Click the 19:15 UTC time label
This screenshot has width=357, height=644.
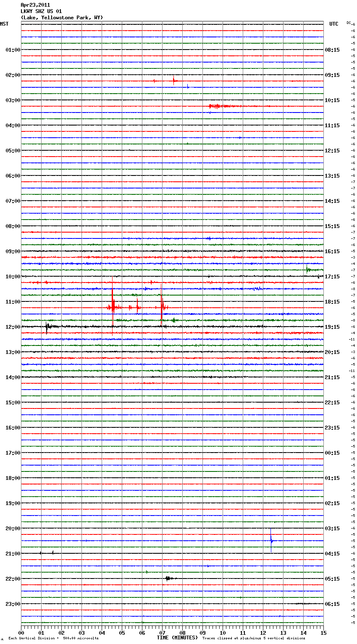click(332, 327)
